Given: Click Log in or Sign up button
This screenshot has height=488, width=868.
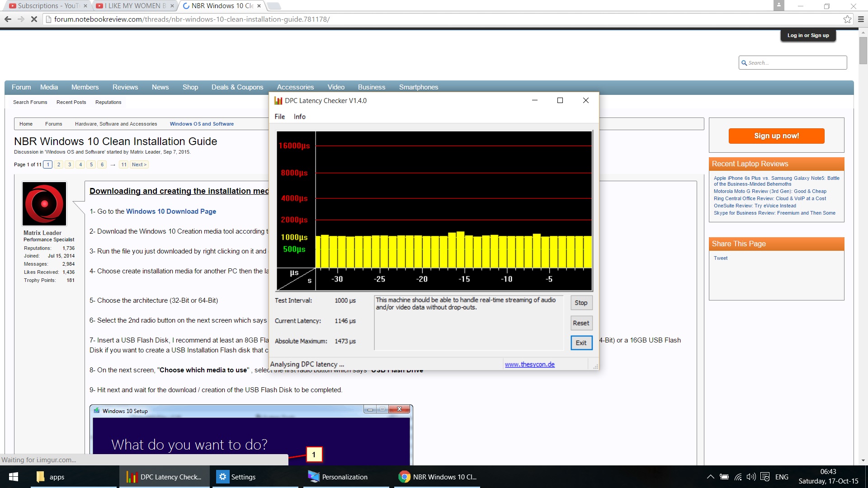Looking at the screenshot, I should tap(808, 35).
